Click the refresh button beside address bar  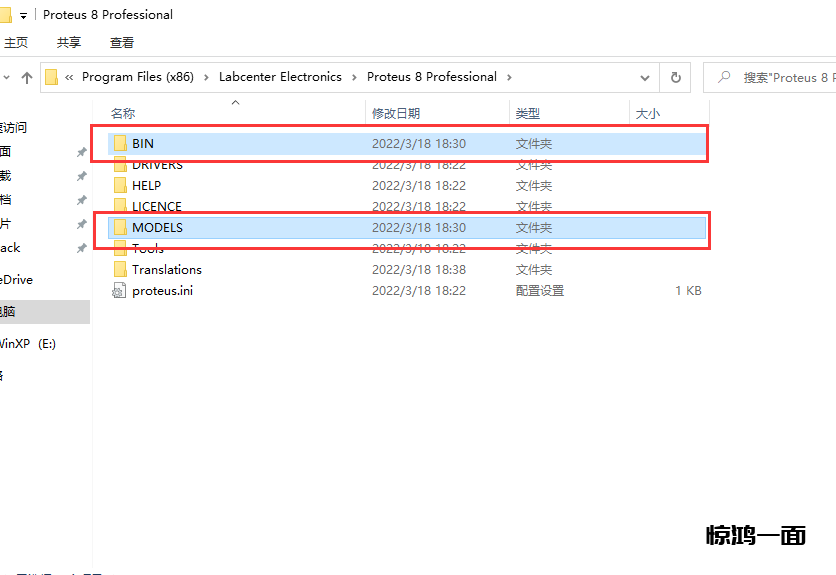676,77
